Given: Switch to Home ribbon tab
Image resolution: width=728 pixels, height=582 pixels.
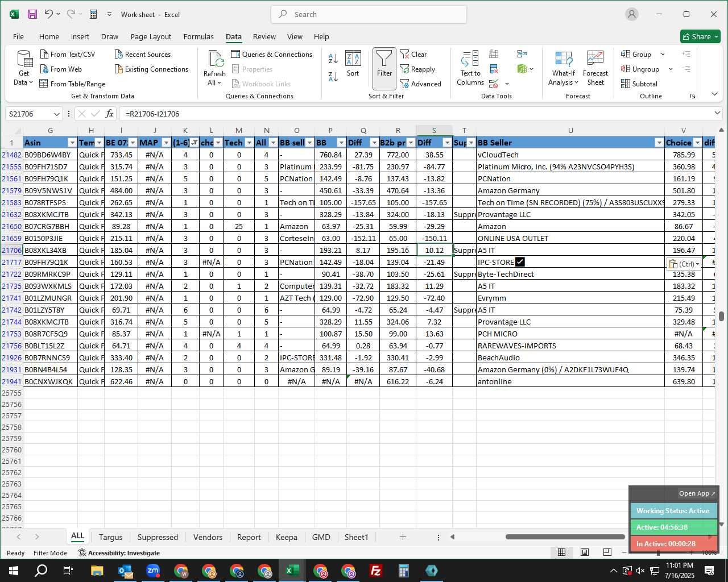Looking at the screenshot, I should (49, 36).
